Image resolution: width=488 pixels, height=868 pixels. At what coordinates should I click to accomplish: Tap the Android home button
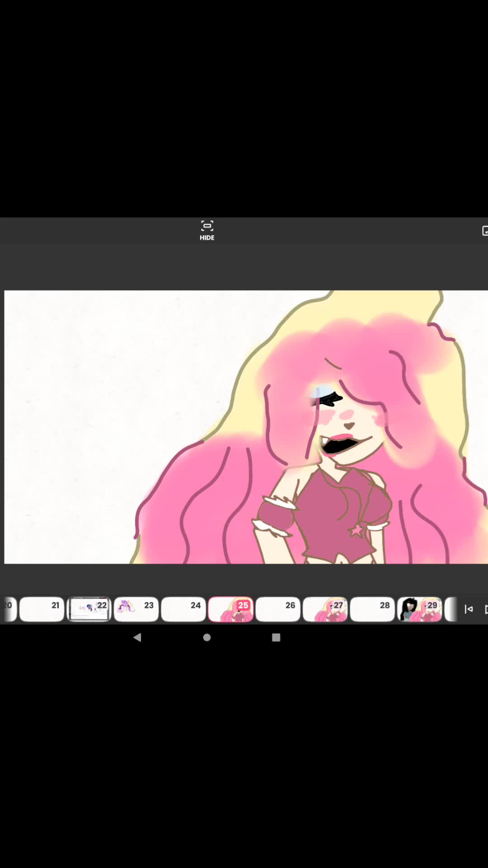click(207, 637)
